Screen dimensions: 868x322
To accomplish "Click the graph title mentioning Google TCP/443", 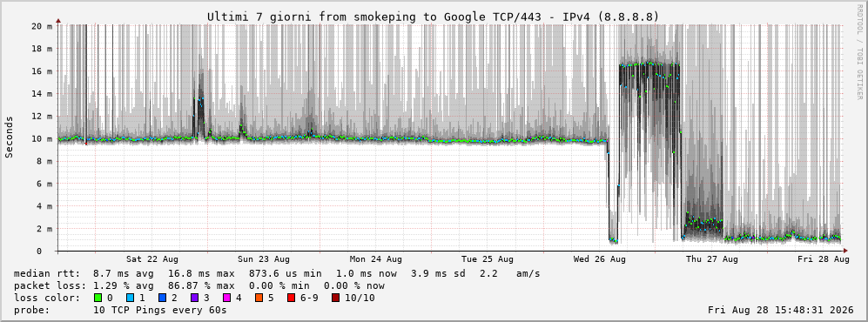I will (x=434, y=17).
